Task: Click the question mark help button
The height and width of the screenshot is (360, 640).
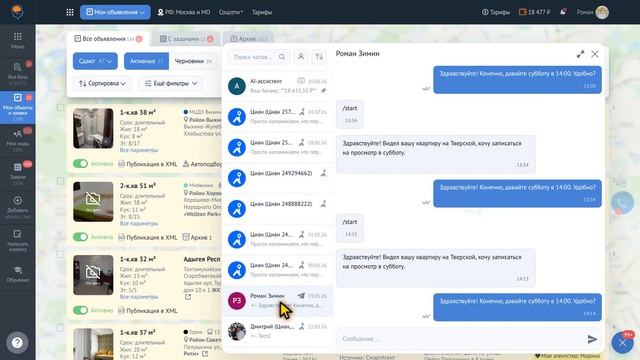Action: point(17,342)
